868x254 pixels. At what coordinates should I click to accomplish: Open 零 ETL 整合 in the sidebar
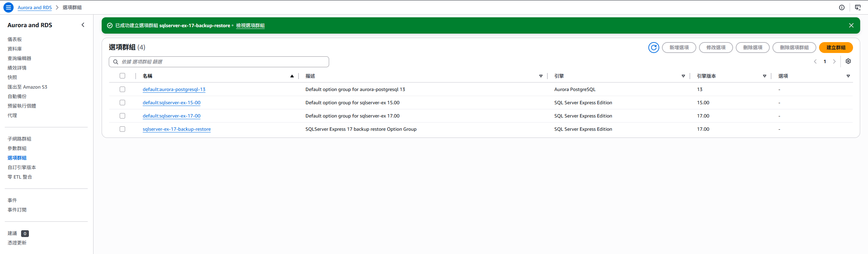20,177
